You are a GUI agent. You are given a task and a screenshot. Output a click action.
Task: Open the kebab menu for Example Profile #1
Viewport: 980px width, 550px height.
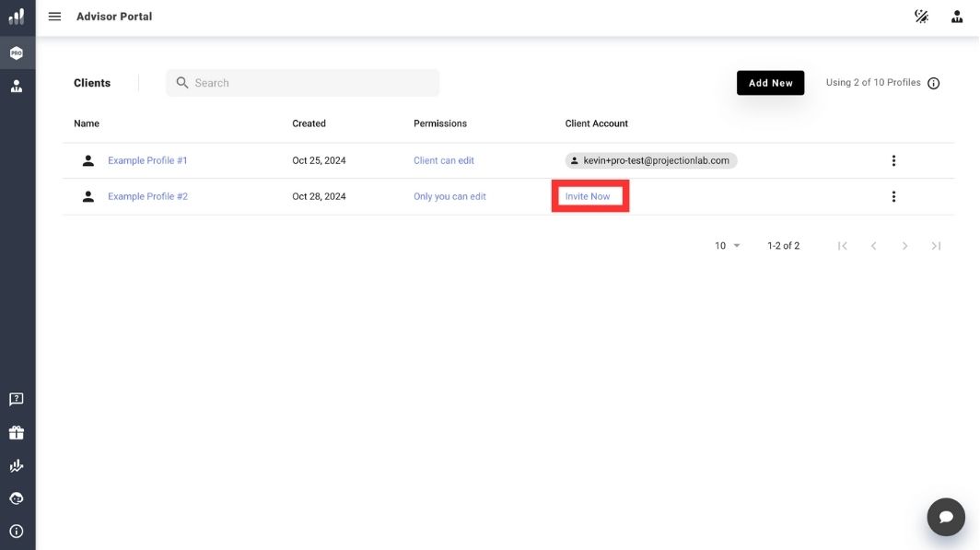click(x=892, y=159)
